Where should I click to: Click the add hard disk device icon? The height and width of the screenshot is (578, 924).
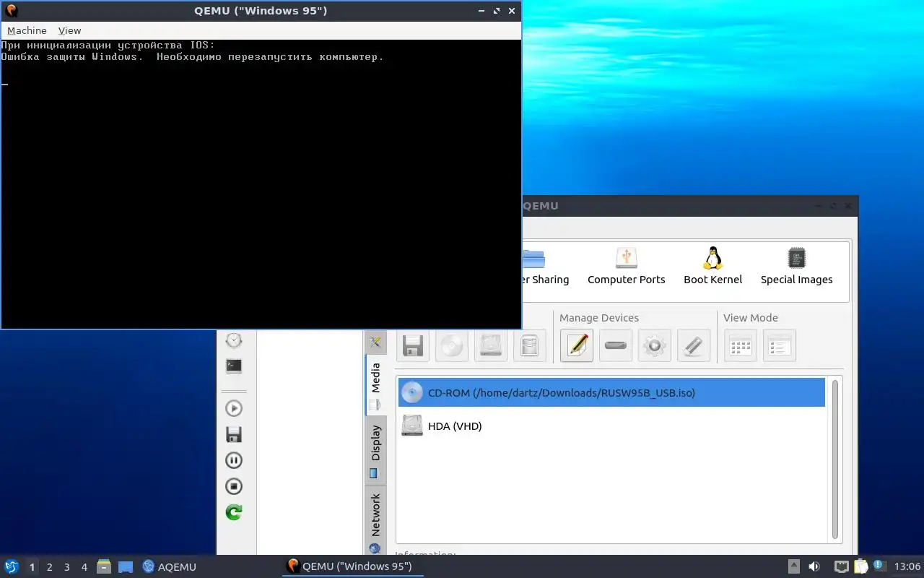(491, 345)
